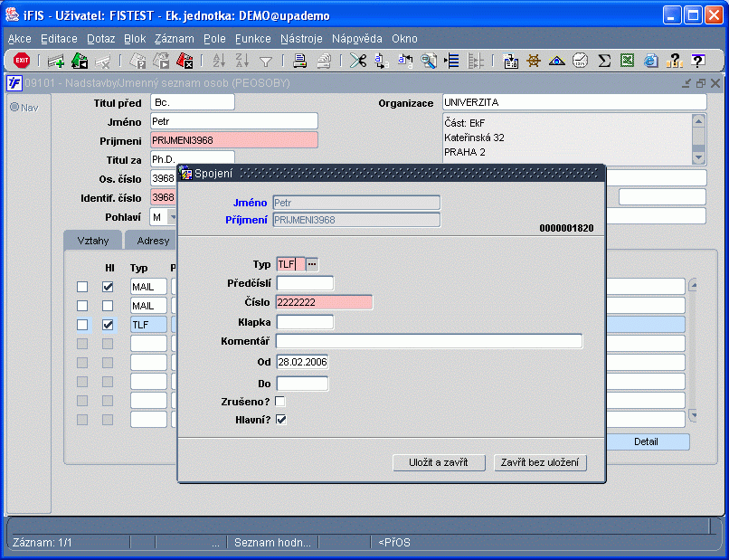
Task: Switch to the Vztahy tab
Action: (93, 241)
